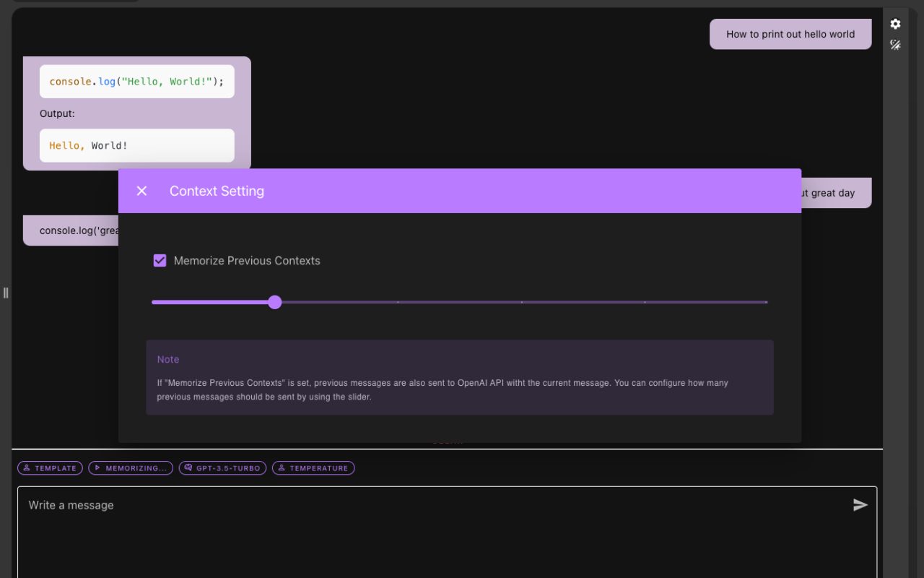The height and width of the screenshot is (578, 924).
Task: Click the context count slider thumb
Action: pos(274,302)
